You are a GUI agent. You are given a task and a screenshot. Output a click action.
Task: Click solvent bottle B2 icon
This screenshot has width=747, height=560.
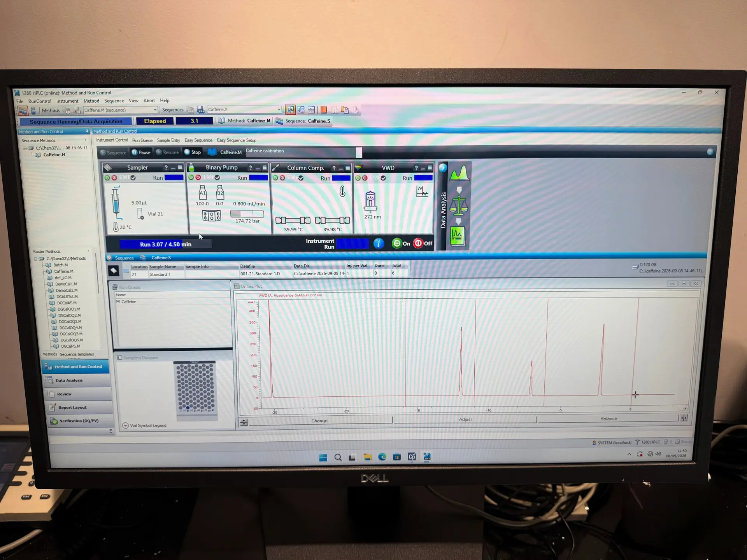point(220,192)
